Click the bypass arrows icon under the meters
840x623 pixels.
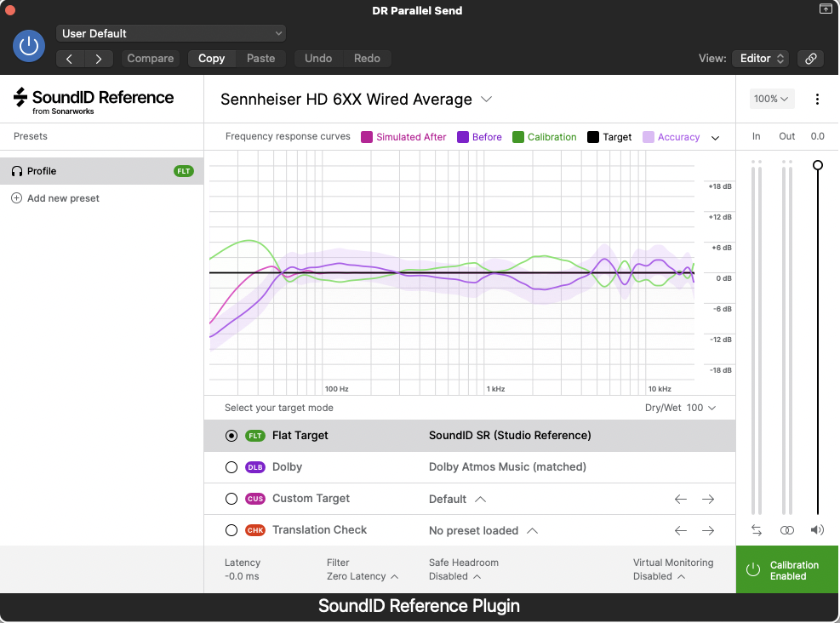click(756, 529)
